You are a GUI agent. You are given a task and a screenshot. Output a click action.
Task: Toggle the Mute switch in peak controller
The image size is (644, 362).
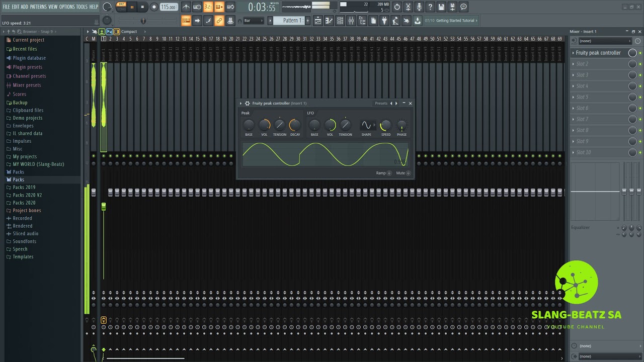pos(408,173)
